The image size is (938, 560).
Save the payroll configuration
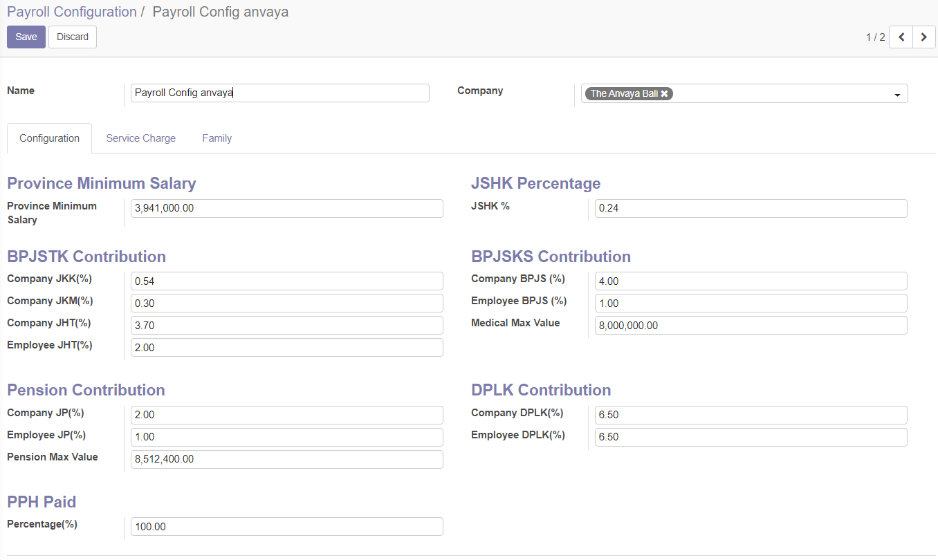point(26,37)
